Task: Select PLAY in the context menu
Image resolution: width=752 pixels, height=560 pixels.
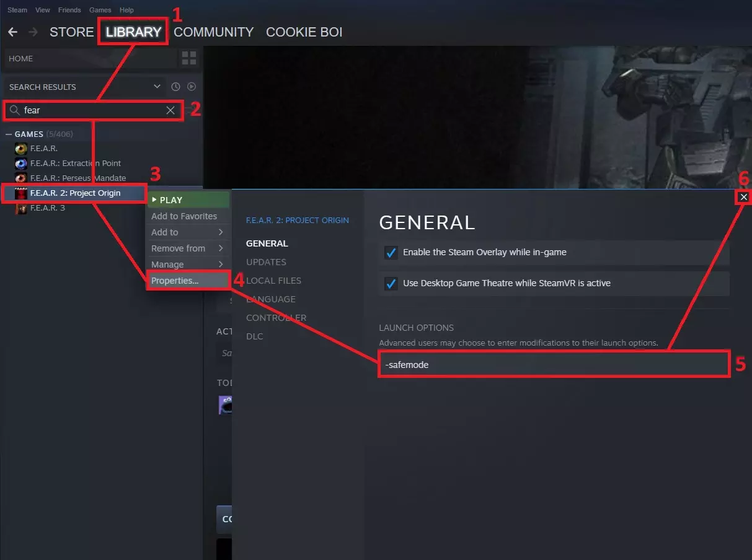Action: [188, 200]
